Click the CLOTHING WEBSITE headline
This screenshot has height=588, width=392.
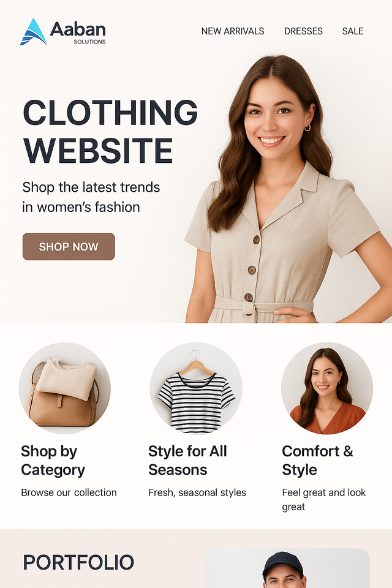tap(110, 131)
